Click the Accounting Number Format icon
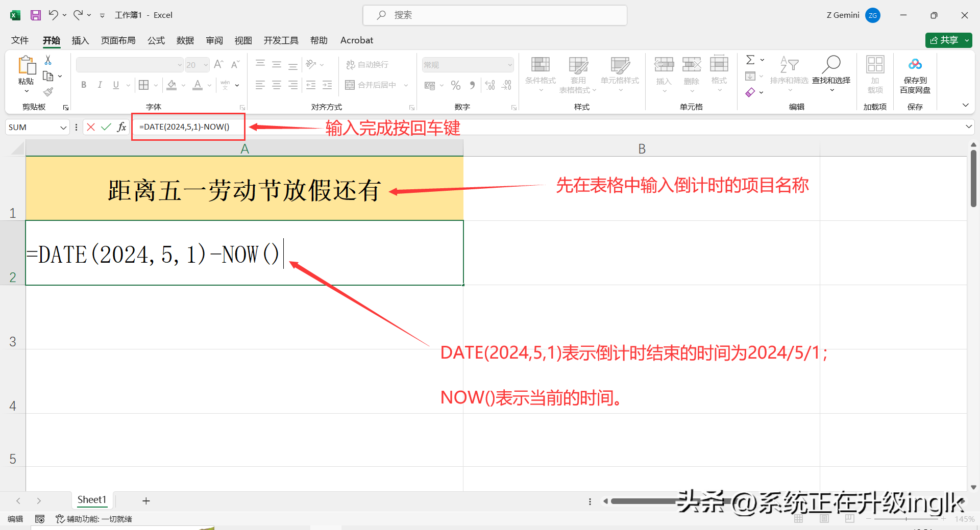Viewport: 980px width, 530px height. pyautogui.click(x=430, y=85)
